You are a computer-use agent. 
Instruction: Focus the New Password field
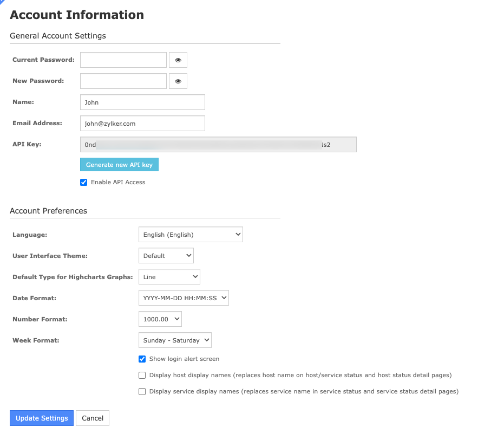coord(123,81)
